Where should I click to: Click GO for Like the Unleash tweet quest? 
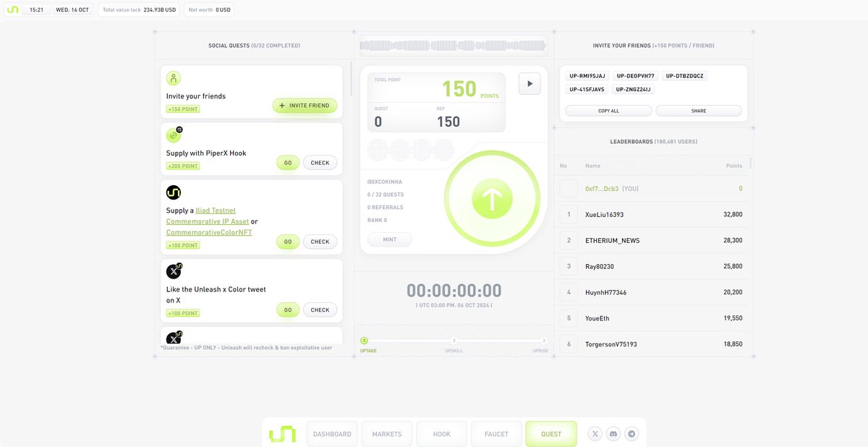coord(288,310)
